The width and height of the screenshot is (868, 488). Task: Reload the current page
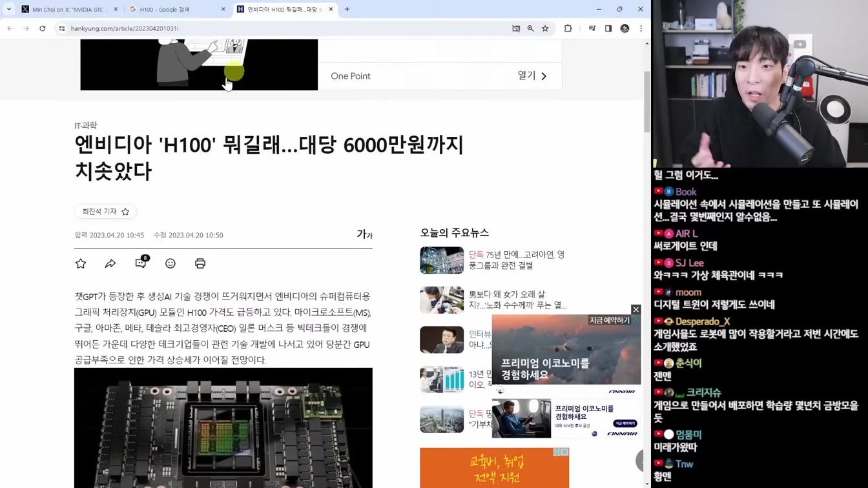pos(43,28)
